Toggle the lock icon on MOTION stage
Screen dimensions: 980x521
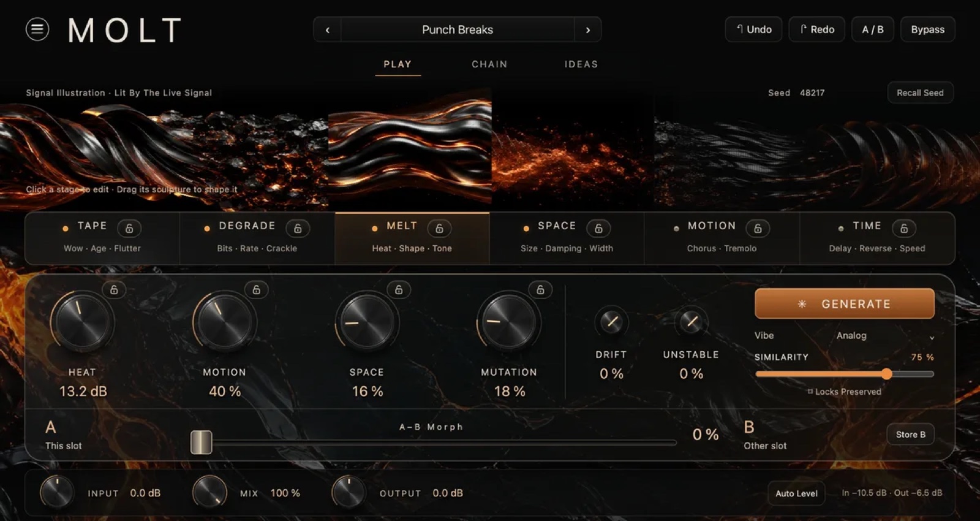pyautogui.click(x=758, y=228)
